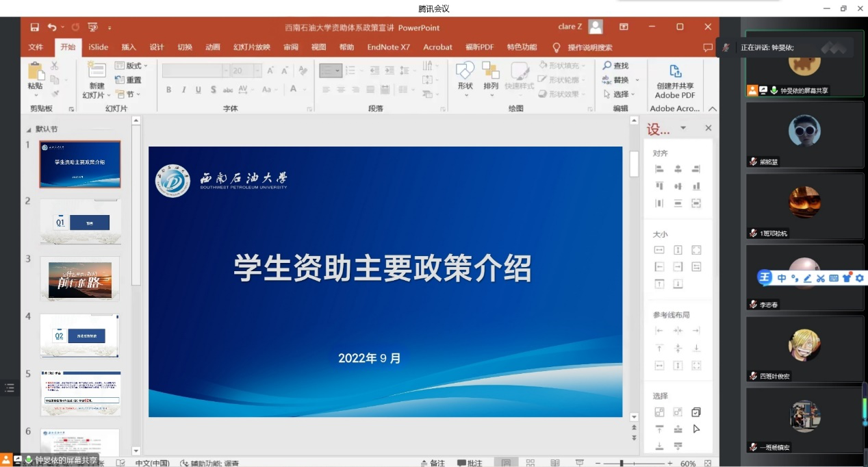Toggle Underline formatting
The height and width of the screenshot is (467, 868).
pos(199,90)
